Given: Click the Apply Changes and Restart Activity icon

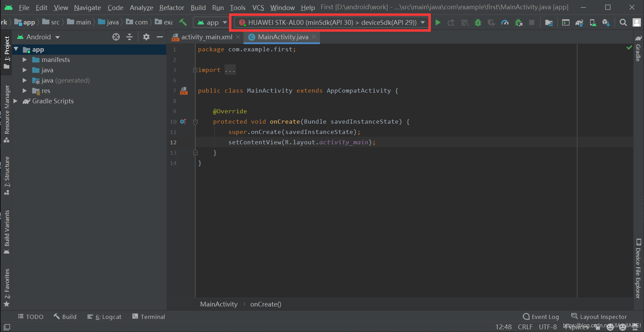Looking at the screenshot, I should [x=451, y=23].
